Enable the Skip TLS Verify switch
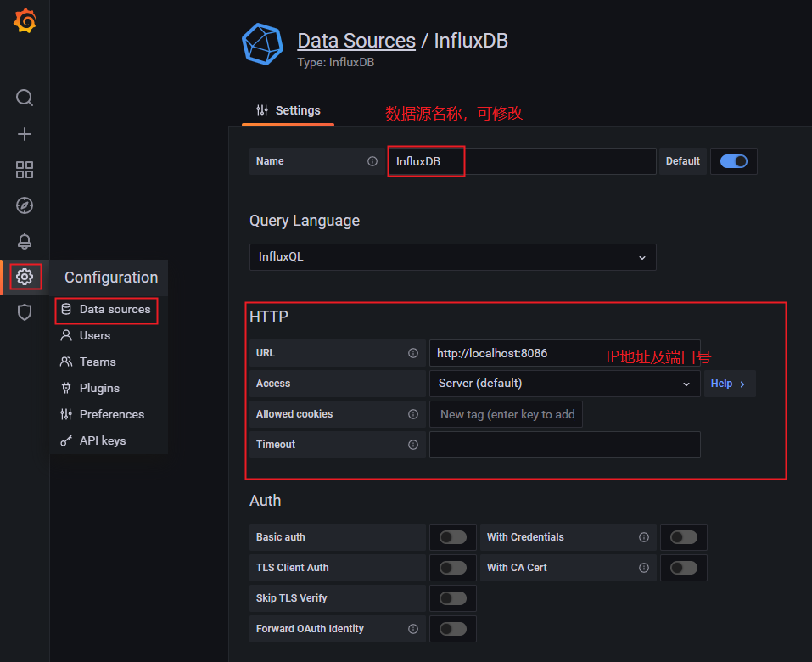The height and width of the screenshot is (662, 812). 452,598
